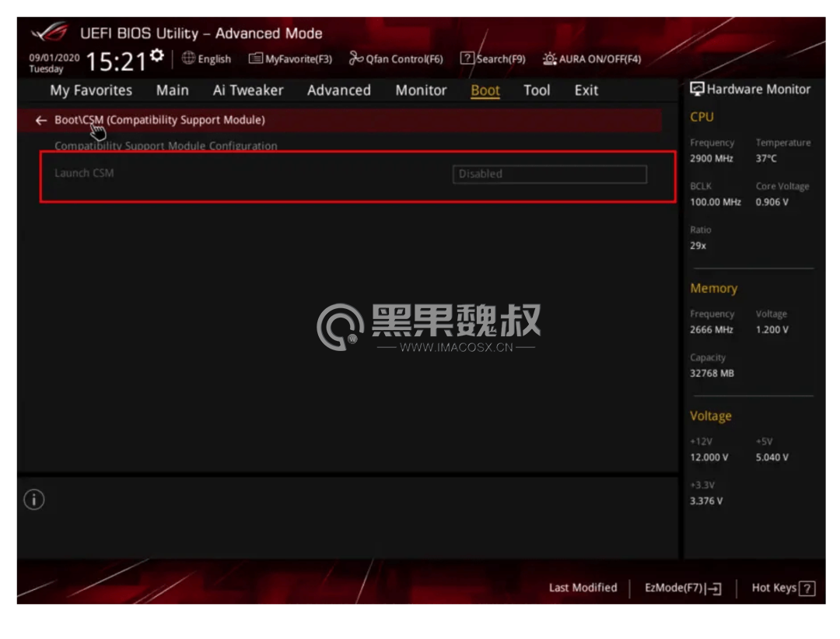Click the AURA light bulb icon
840x639 pixels.
[550, 58]
